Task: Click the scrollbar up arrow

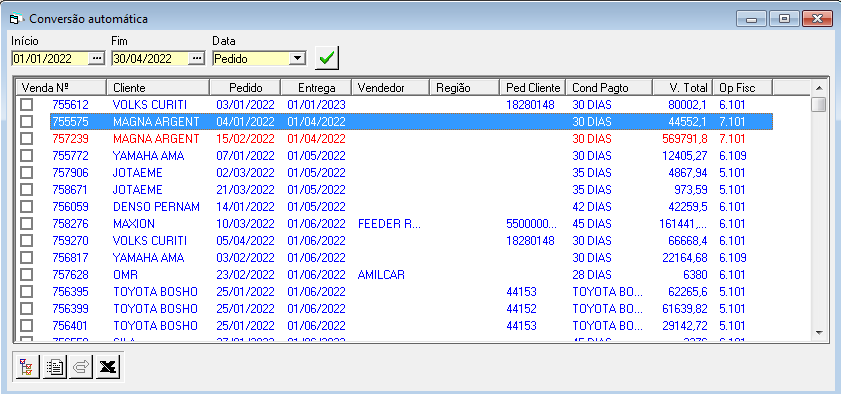Action: [818, 87]
